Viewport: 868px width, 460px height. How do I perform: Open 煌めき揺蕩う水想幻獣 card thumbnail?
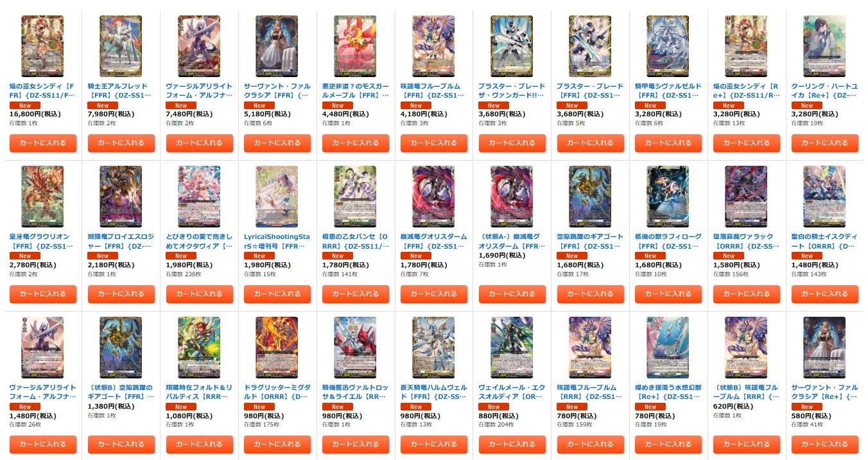point(668,347)
